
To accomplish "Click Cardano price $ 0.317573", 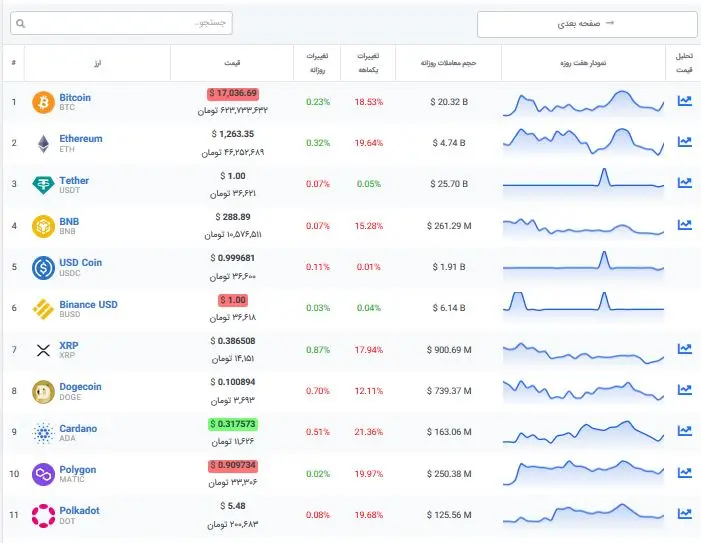I will pyautogui.click(x=233, y=424).
